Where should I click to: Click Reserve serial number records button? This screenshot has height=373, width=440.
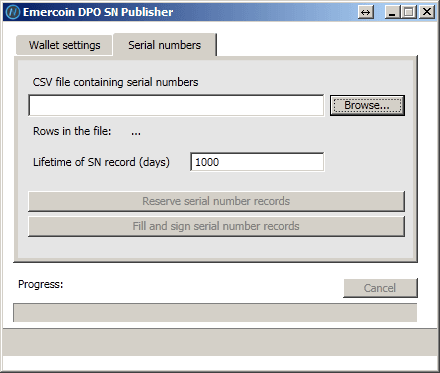pos(216,201)
